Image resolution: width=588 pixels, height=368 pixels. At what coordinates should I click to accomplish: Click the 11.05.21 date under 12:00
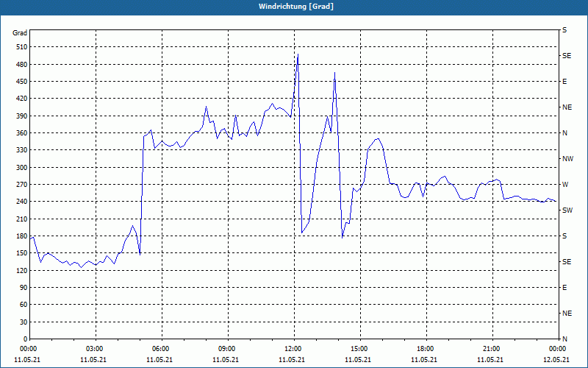(292, 360)
